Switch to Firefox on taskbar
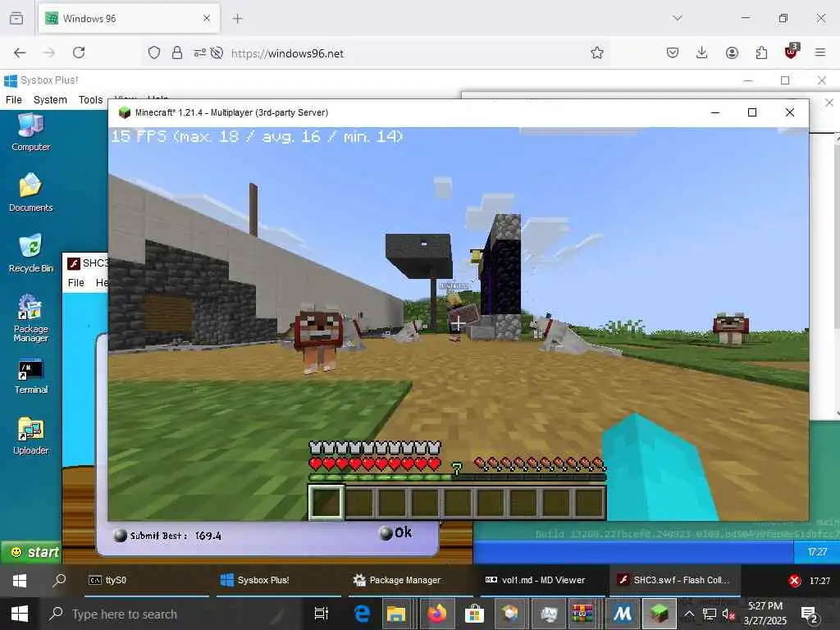The width and height of the screenshot is (840, 630). tap(436, 614)
